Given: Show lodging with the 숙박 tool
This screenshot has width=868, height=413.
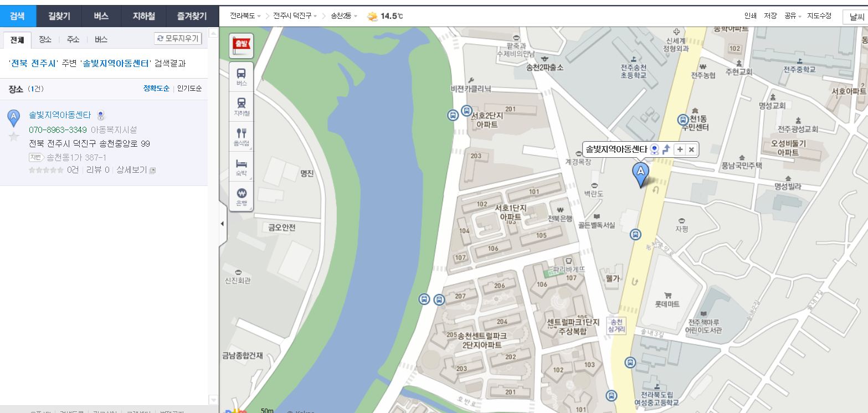Looking at the screenshot, I should 242,167.
